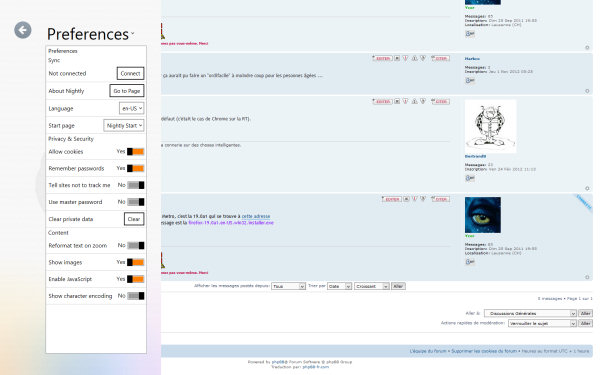The height and width of the screenshot is (375, 600).
Task: Enable the Use master password switch
Action: pos(135,202)
